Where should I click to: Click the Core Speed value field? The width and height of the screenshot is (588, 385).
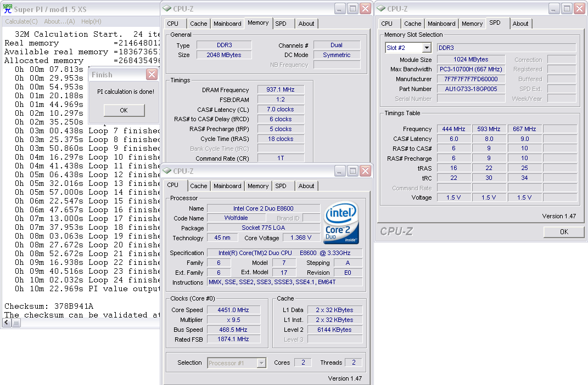(233, 310)
